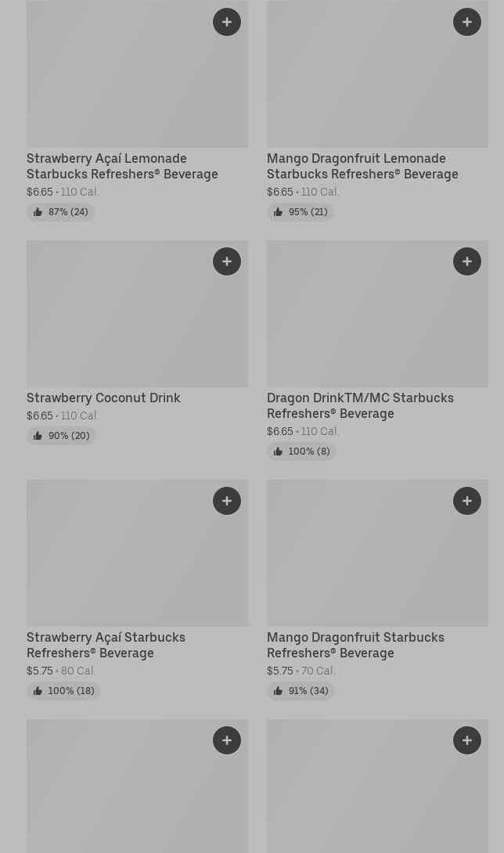The height and width of the screenshot is (853, 504).
Task: Add Mango Dragonfruit Refreshers Beverage via plus
Action: [467, 501]
